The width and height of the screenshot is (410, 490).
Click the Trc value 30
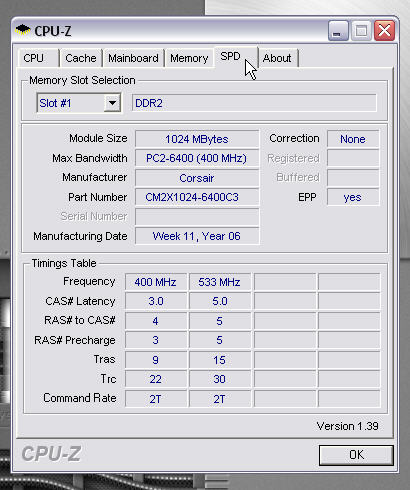(x=220, y=379)
